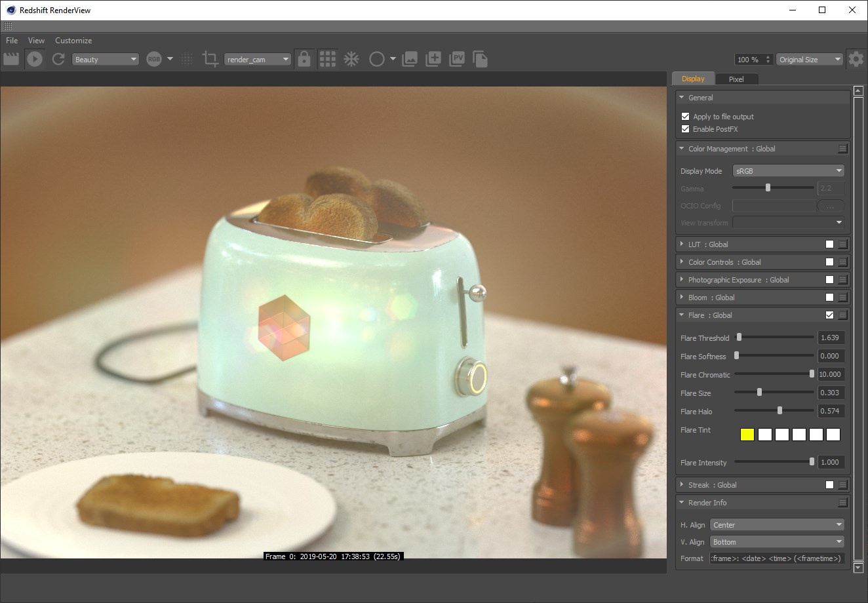868x603 pixels.
Task: Toggle Enable PostFX checkbox
Action: (686, 129)
